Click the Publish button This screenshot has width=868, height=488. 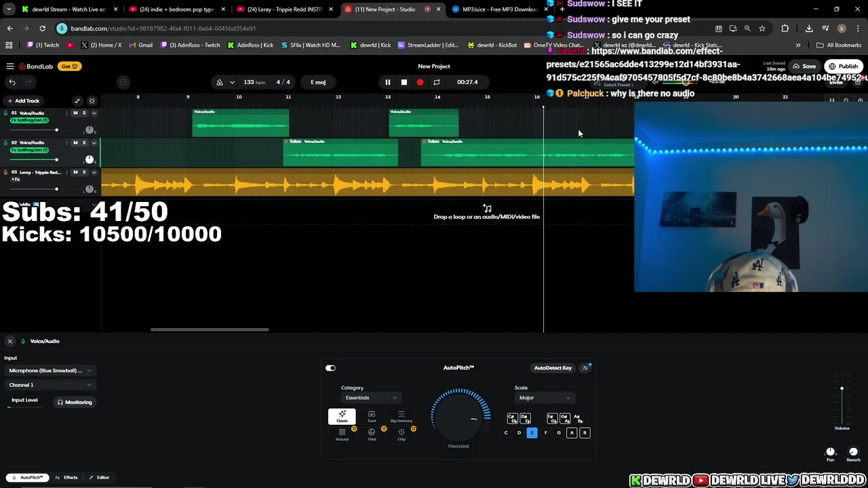[843, 66]
